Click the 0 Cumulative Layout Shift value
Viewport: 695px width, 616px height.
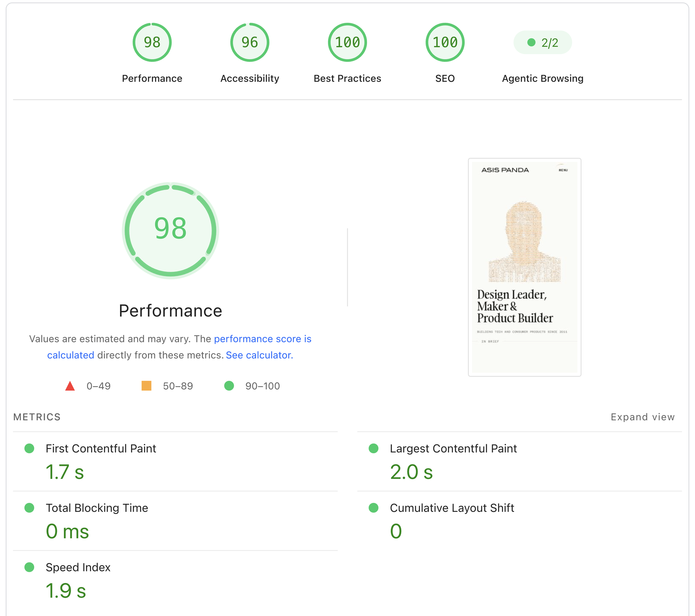pos(396,531)
